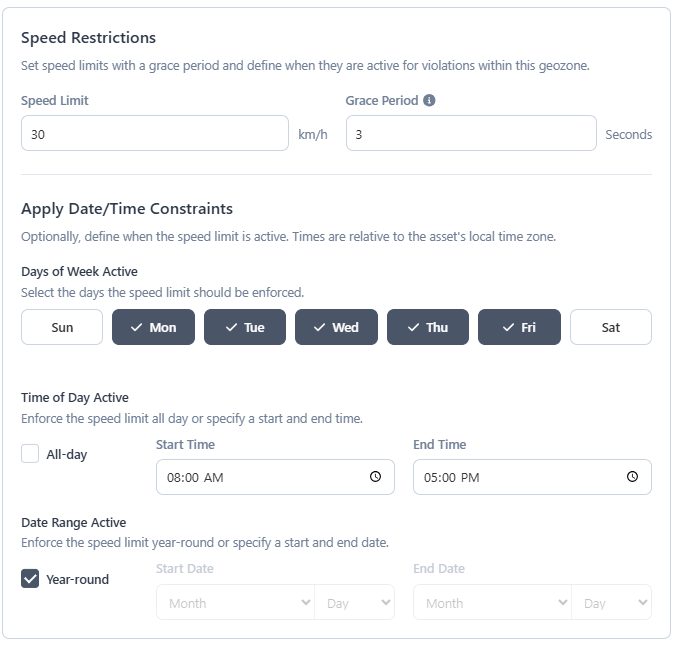Open the Start Time clock picker icon
The width and height of the screenshot is (676, 647).
[375, 477]
